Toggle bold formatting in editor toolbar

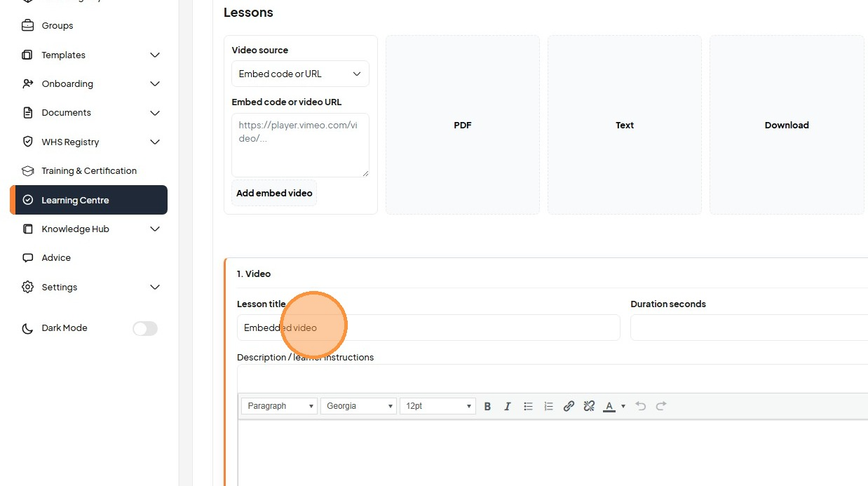tap(487, 406)
